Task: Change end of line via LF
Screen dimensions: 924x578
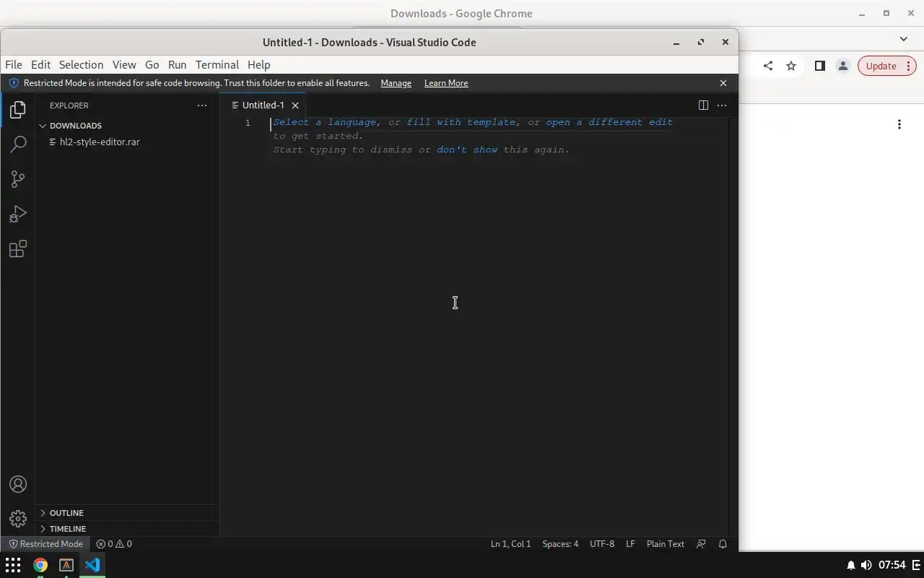Action: [x=630, y=544]
